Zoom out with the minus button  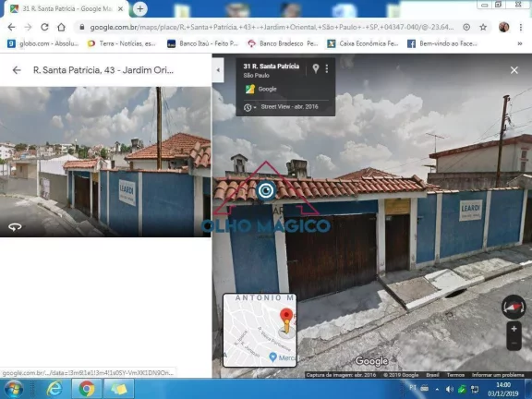pos(514,344)
